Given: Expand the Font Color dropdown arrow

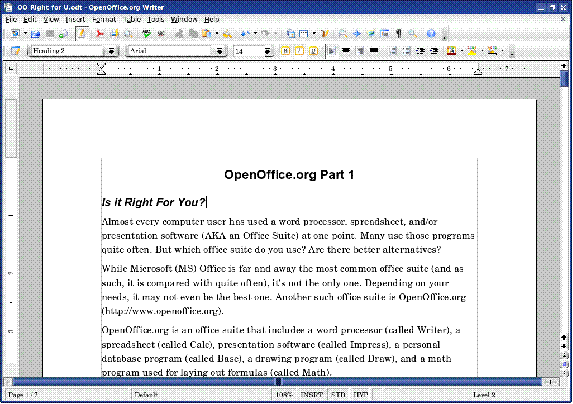Looking at the screenshot, I should [462, 50].
